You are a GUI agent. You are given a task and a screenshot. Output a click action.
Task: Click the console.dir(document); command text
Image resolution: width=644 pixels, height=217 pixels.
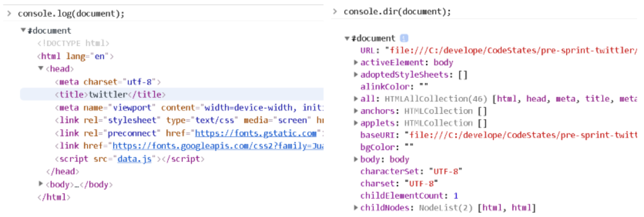tap(397, 11)
